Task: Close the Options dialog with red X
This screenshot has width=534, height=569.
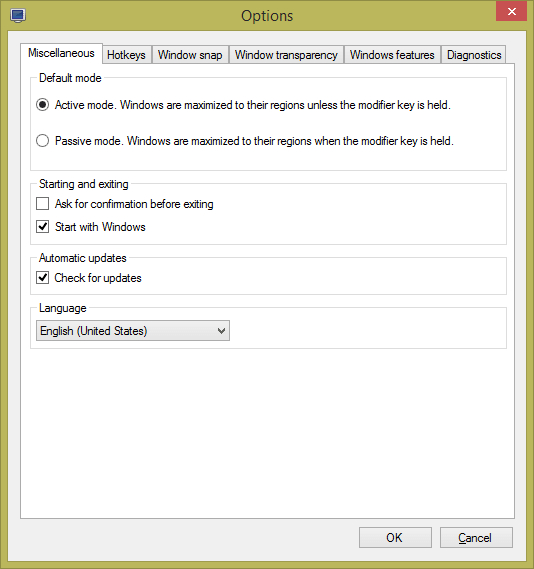Action: (512, 12)
